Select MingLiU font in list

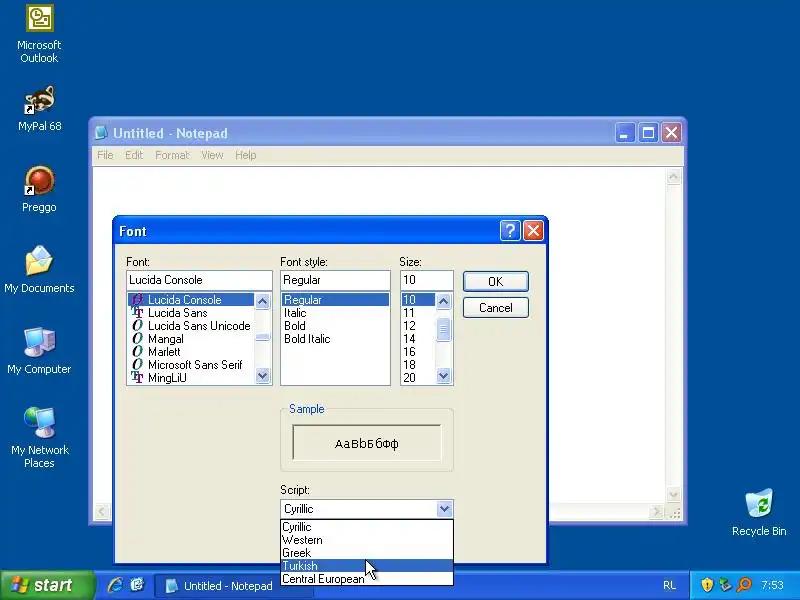pos(191,378)
